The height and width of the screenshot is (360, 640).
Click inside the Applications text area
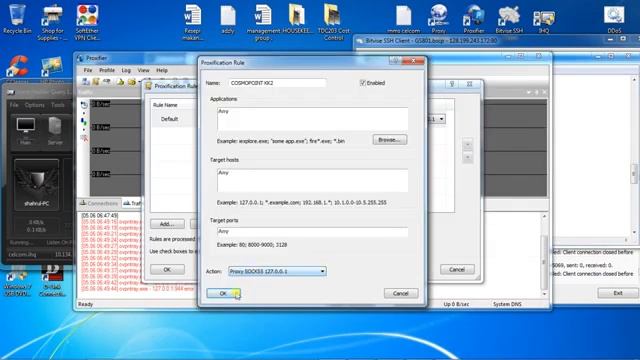click(312, 119)
